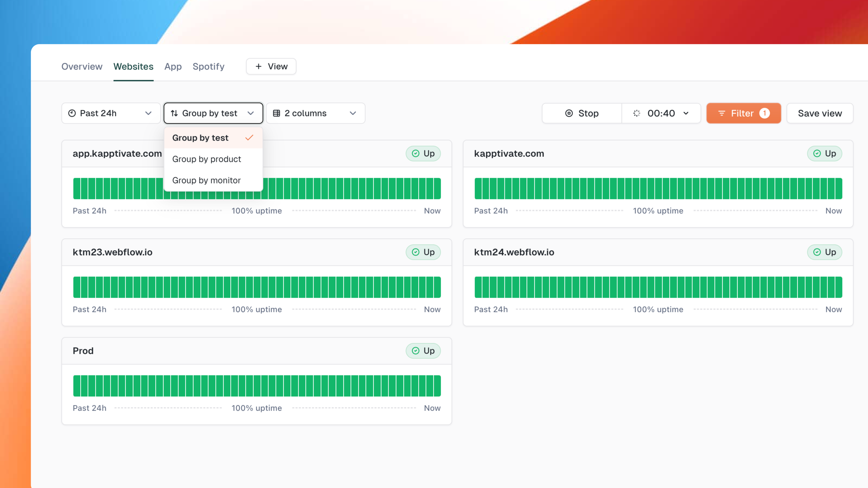This screenshot has height=488, width=868.
Task: Expand the 00:40 refresh interval chevron
Action: coord(686,113)
